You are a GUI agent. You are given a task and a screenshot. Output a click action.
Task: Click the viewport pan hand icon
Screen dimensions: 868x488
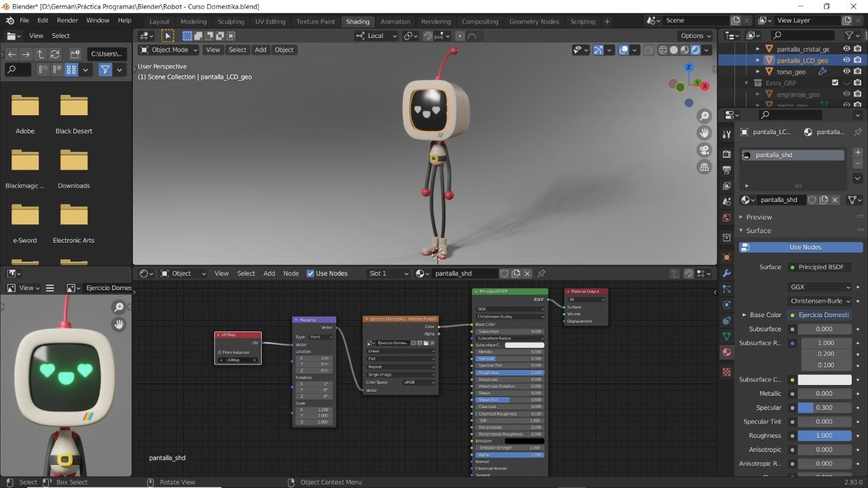[705, 133]
